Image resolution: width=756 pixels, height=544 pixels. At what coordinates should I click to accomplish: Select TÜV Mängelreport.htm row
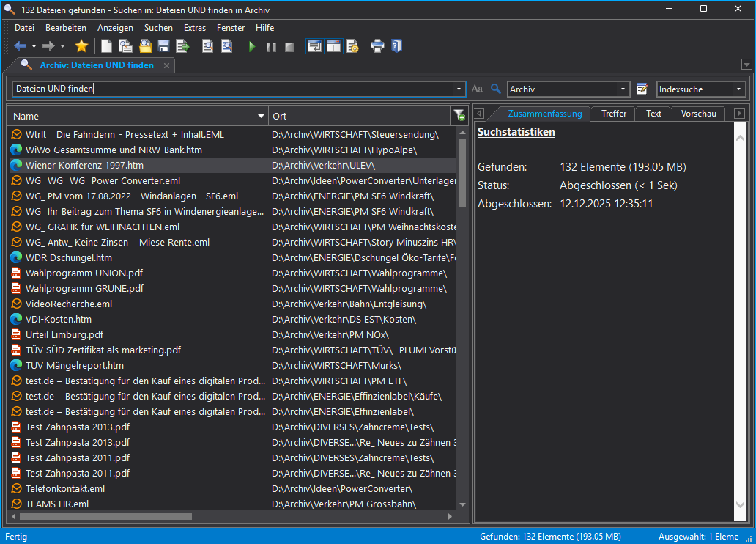coord(233,365)
